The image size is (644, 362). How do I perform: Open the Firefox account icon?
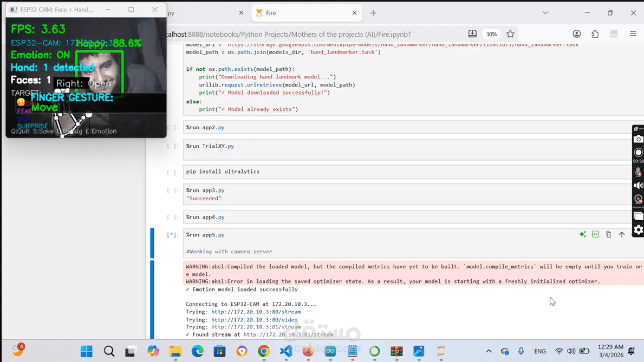click(x=577, y=34)
